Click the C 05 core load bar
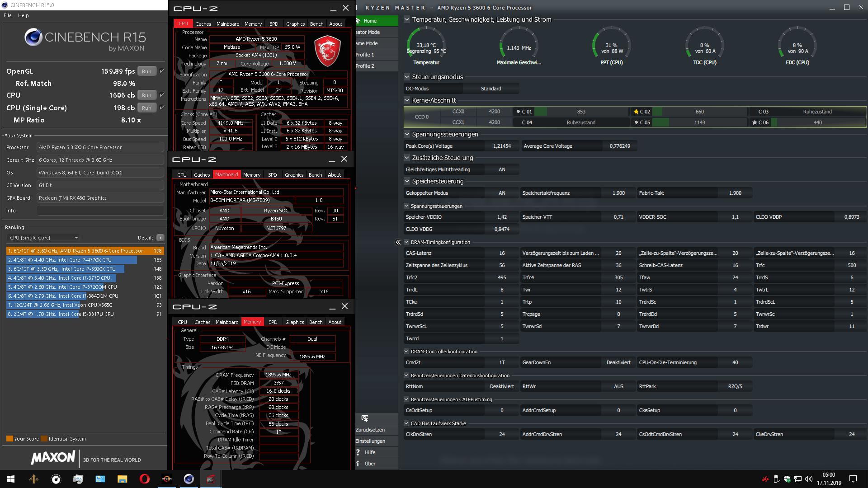Viewport: 868px width, 488px height. tap(699, 122)
